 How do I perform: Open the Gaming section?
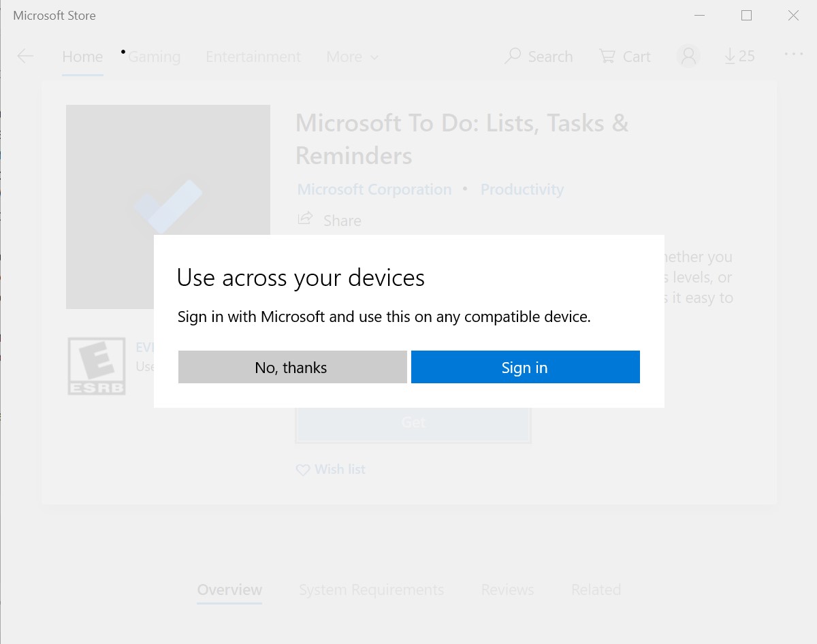(x=153, y=57)
